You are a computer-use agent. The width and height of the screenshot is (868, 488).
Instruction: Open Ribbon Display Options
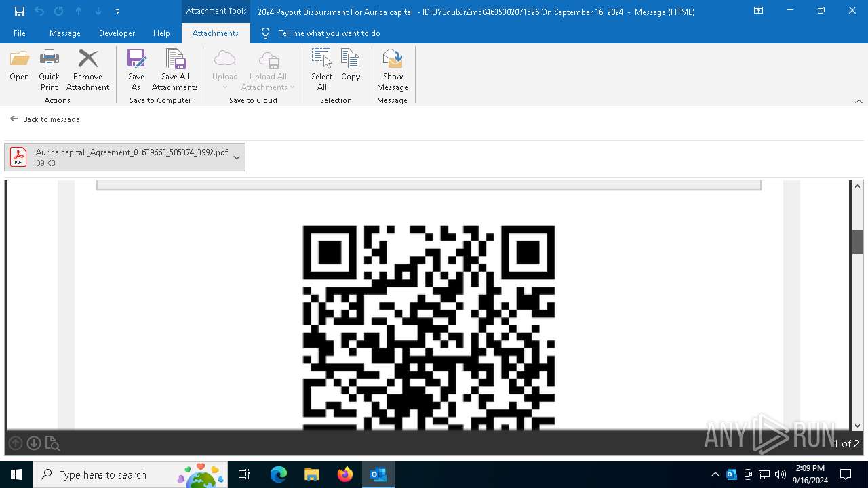coord(758,11)
